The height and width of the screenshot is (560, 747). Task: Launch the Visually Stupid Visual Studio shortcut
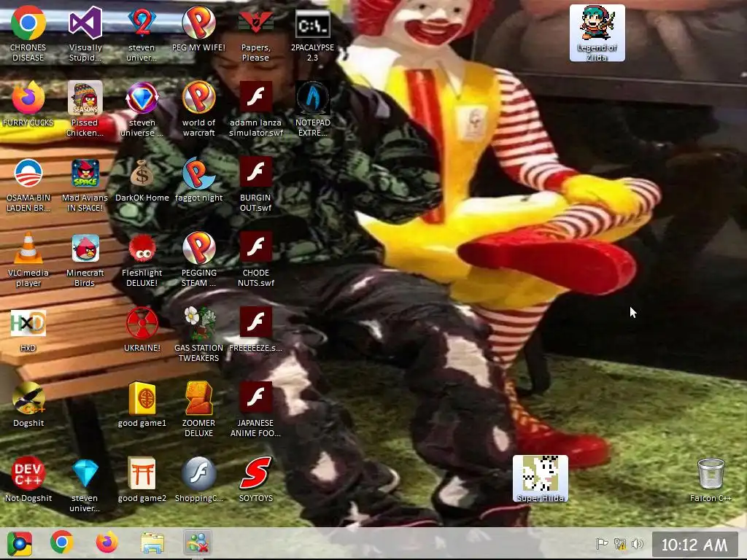tap(85, 34)
